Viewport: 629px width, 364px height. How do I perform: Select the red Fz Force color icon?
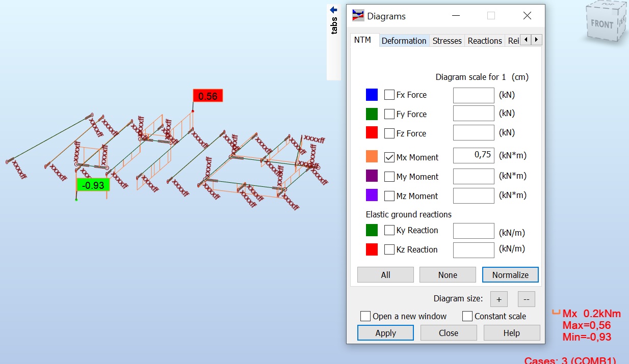pyautogui.click(x=372, y=133)
